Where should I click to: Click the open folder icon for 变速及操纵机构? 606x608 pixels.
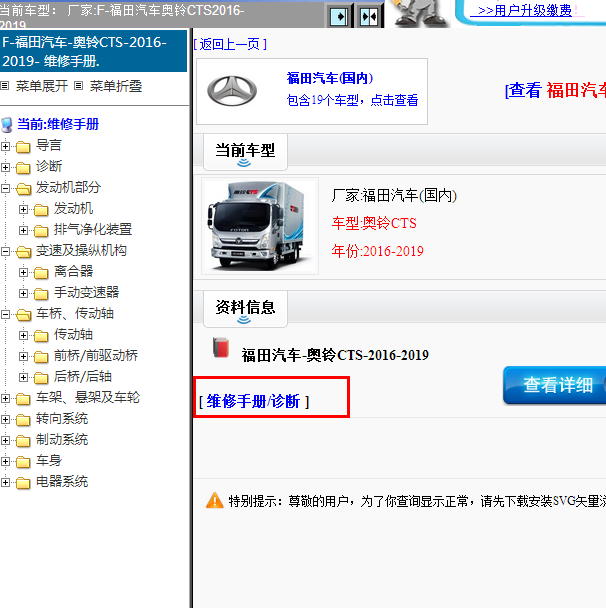point(24,252)
